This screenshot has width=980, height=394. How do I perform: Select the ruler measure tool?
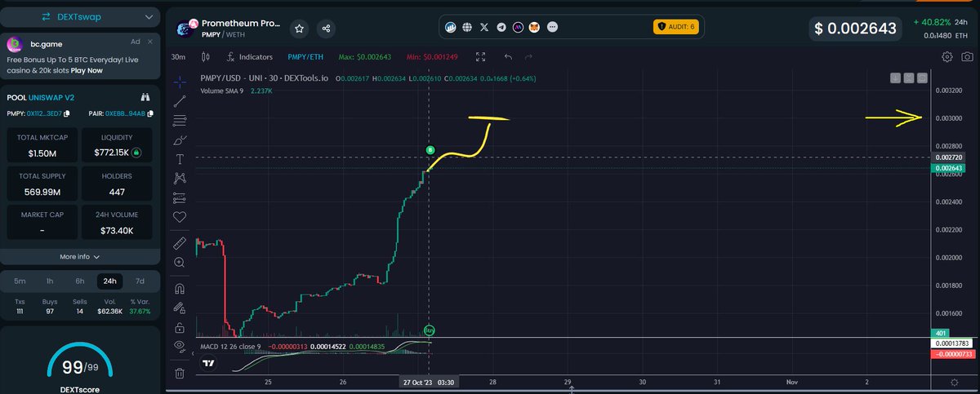pos(180,243)
